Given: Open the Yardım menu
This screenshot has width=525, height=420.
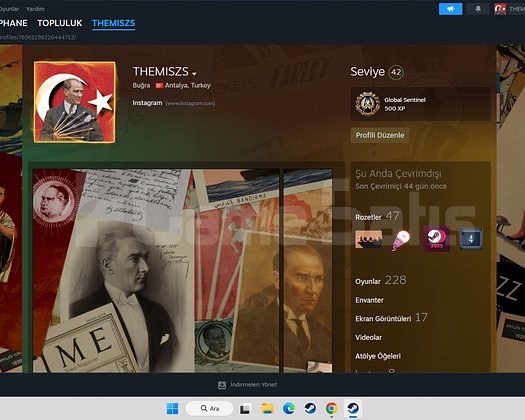Looking at the screenshot, I should pyautogui.click(x=35, y=9).
